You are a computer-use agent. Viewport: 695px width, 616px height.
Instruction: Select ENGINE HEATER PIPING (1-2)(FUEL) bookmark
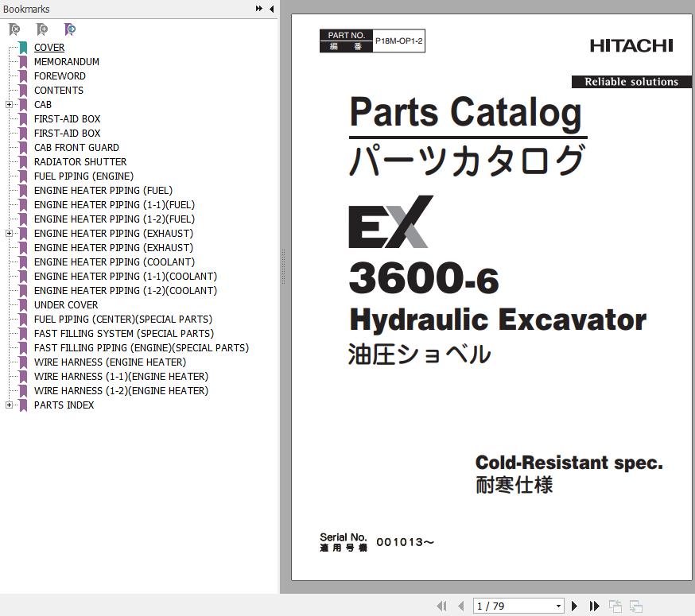coord(115,219)
